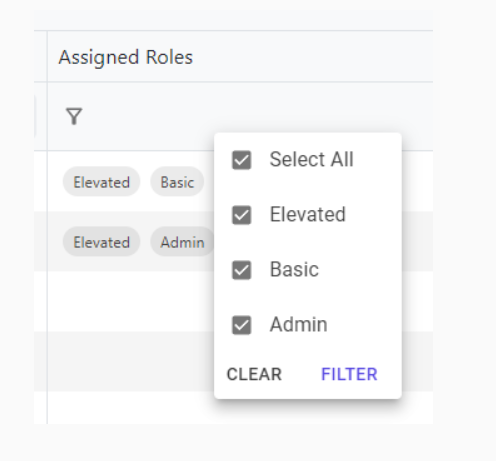Uncheck the Admin role checkbox
This screenshot has height=461, width=496.
coord(241,325)
